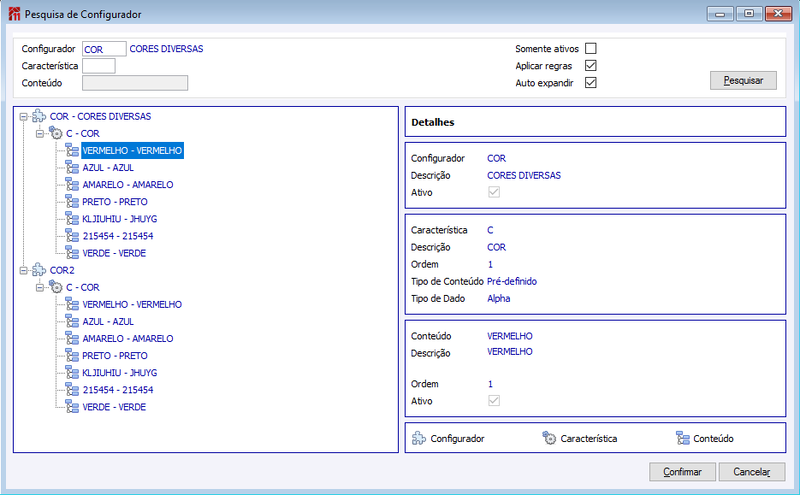Select the first AZUL - AZUL row
Viewport: 800px width, 495px height.
pos(108,168)
